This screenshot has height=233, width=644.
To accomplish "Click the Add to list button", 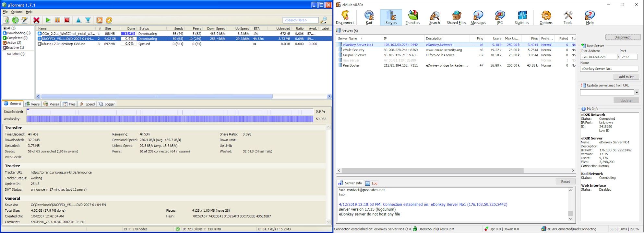I will pyautogui.click(x=626, y=77).
